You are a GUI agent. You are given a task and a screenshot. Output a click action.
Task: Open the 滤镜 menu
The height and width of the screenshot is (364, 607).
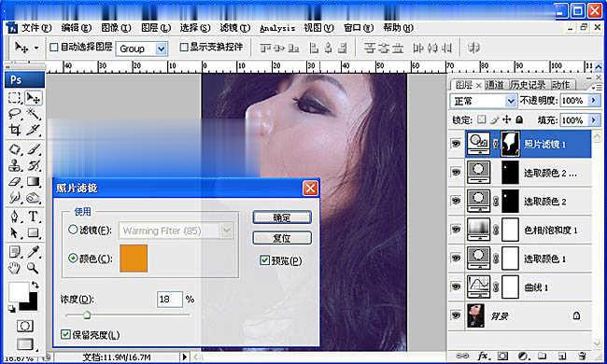pyautogui.click(x=235, y=28)
